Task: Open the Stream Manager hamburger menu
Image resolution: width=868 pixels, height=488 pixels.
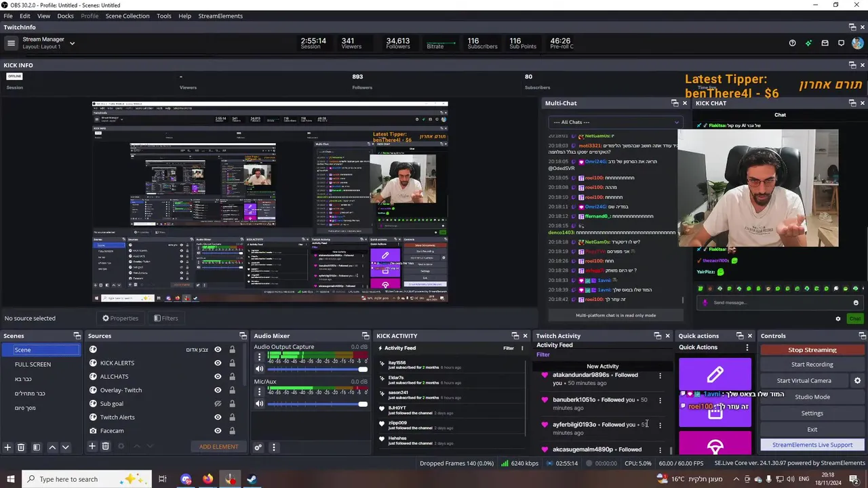Action: click(11, 43)
